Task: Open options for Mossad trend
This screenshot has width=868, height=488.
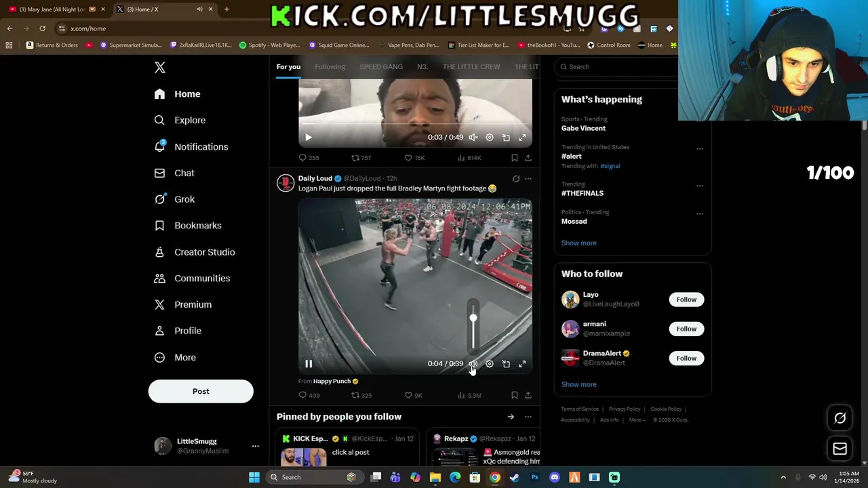Action: [700, 214]
